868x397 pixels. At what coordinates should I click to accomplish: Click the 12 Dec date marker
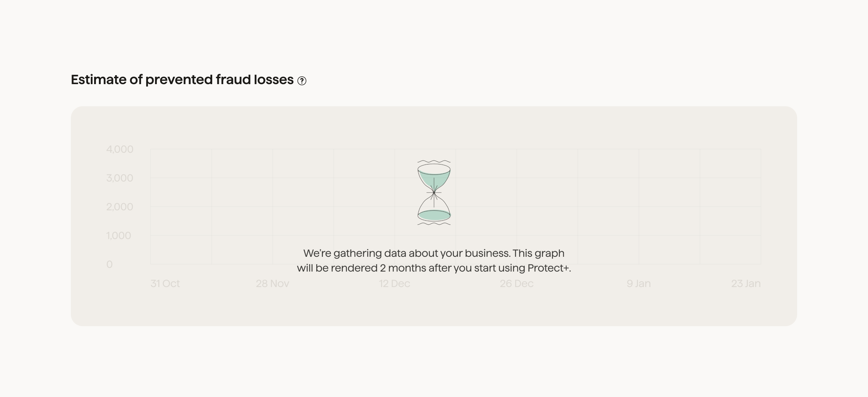coord(394,283)
